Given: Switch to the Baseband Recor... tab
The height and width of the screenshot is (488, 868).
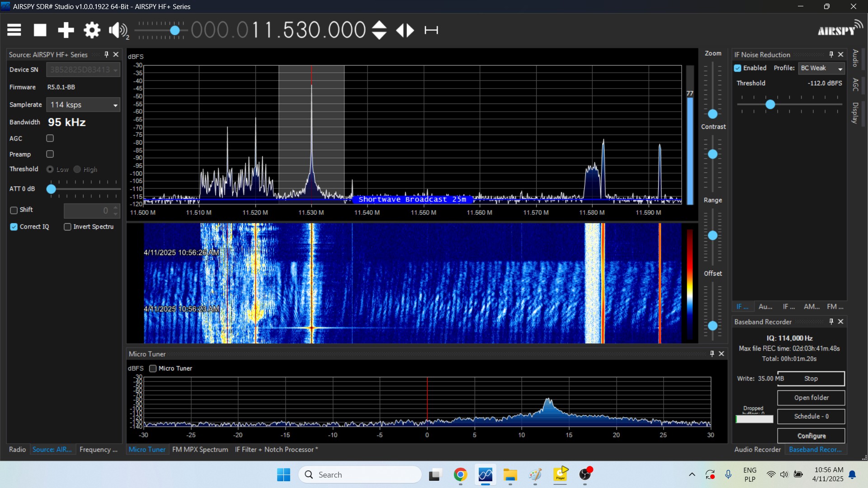Looking at the screenshot, I should coord(815,450).
